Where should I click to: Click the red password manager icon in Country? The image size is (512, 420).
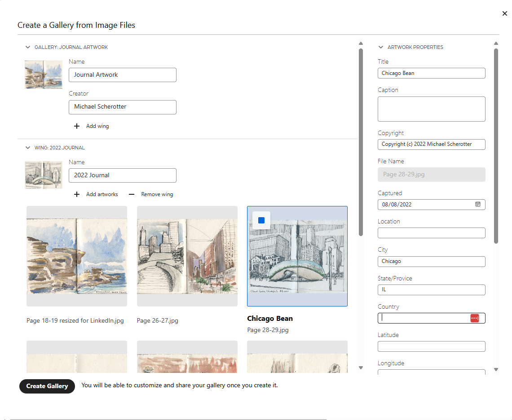pyautogui.click(x=474, y=318)
